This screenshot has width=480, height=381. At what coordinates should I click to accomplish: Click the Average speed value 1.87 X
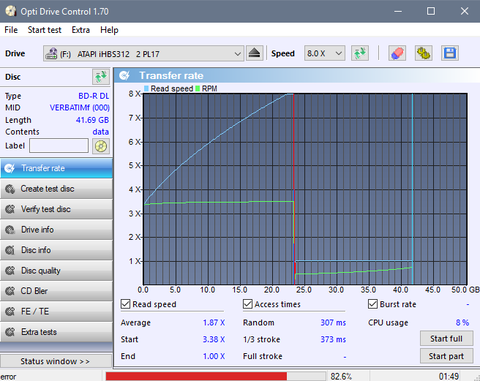pyautogui.click(x=214, y=323)
